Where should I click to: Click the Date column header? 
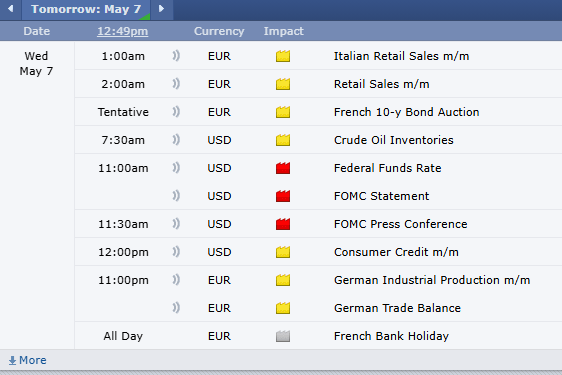pyautogui.click(x=37, y=31)
